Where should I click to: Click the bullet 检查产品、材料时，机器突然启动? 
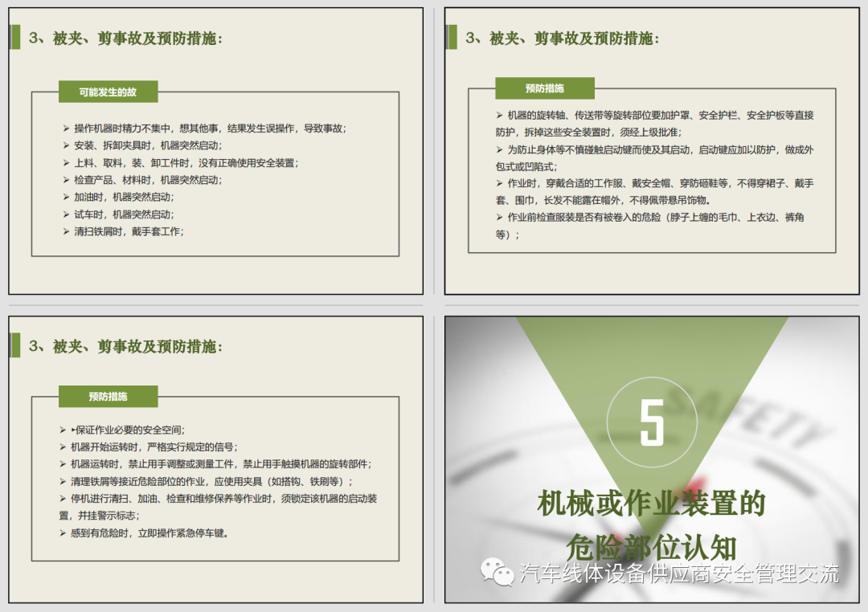pos(143,180)
